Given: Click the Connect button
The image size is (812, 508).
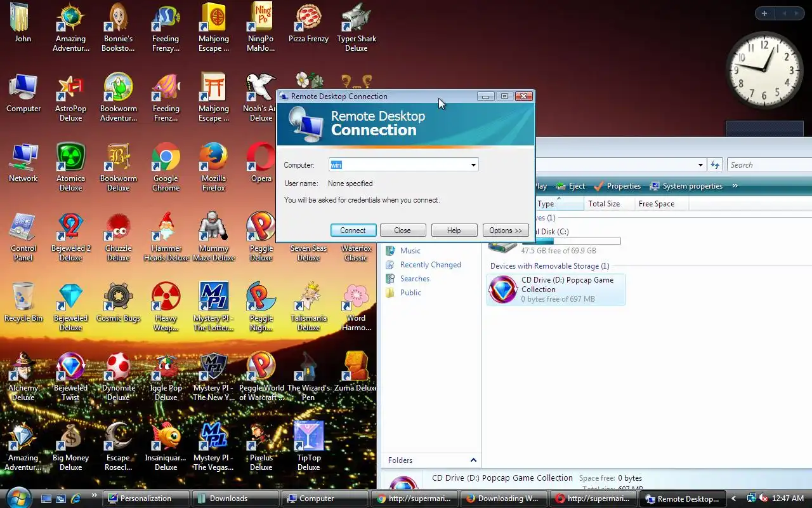Looking at the screenshot, I should point(353,231).
